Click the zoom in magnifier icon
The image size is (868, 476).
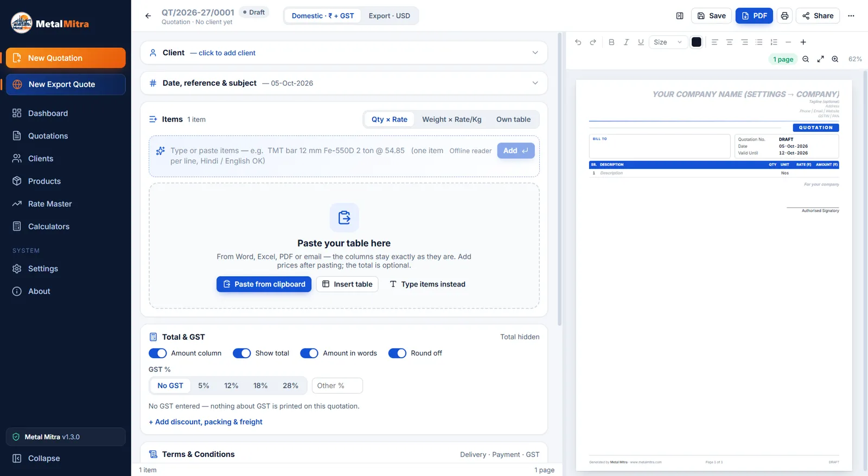pyautogui.click(x=835, y=59)
